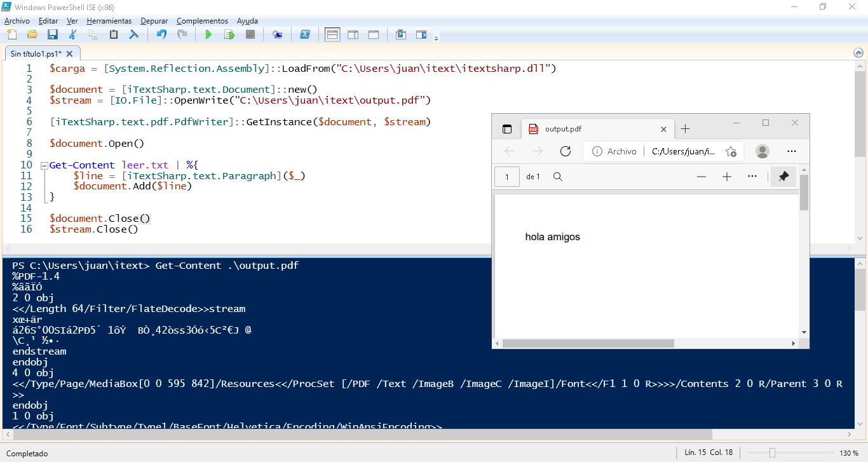Click the %PDF-1.4 console output line
868x462 pixels.
[x=36, y=276]
